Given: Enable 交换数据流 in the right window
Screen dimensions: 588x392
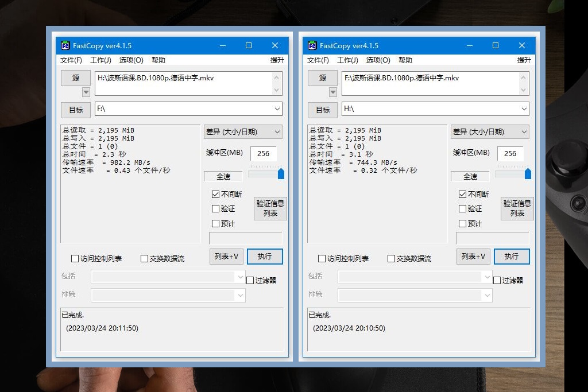Looking at the screenshot, I should click(x=392, y=258).
